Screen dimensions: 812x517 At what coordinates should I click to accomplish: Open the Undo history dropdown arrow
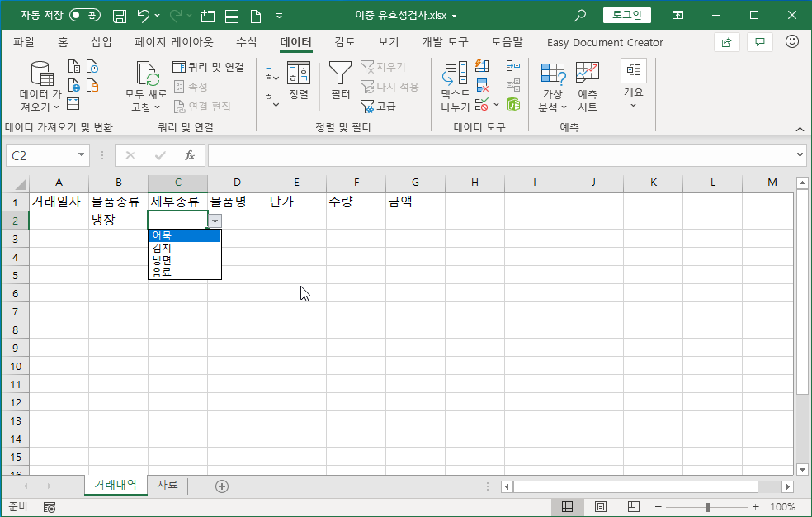click(158, 16)
